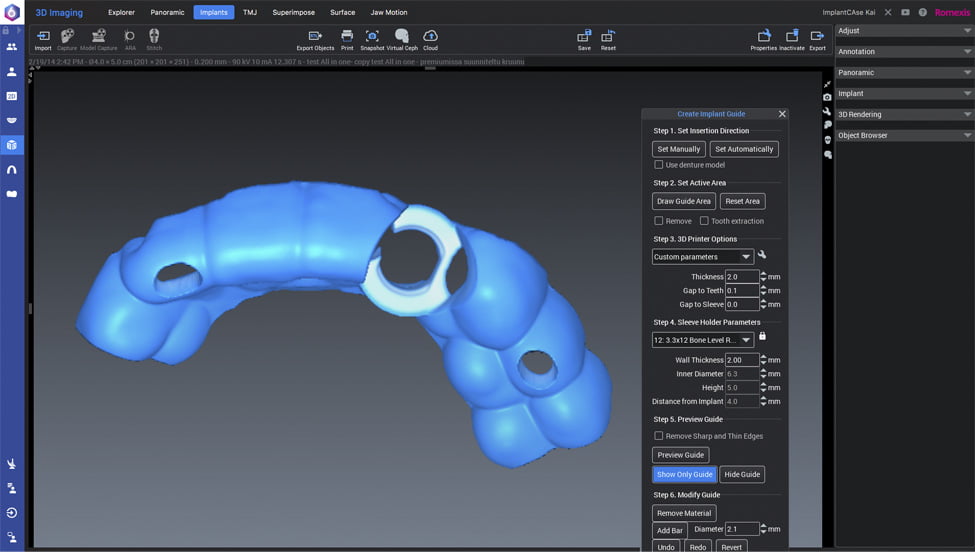The image size is (975, 552).
Task: Open the Jaw Motion tab
Action: 389,12
